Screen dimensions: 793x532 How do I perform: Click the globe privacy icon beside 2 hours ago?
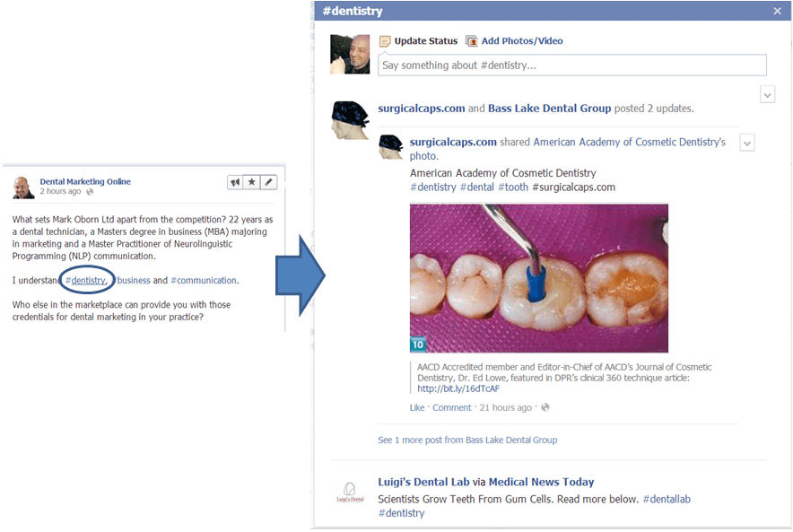click(x=90, y=192)
